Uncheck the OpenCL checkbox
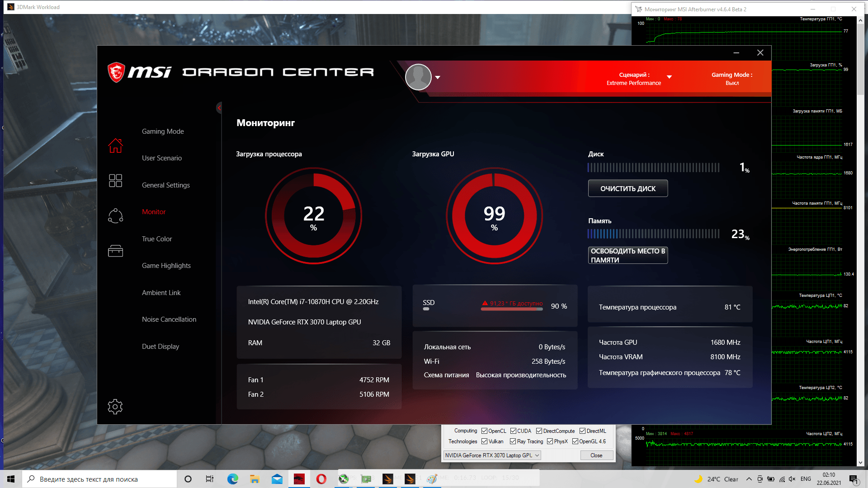The height and width of the screenshot is (488, 868). click(x=484, y=431)
